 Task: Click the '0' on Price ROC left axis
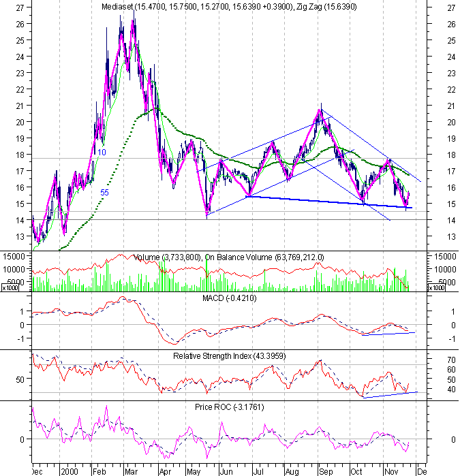(22, 440)
